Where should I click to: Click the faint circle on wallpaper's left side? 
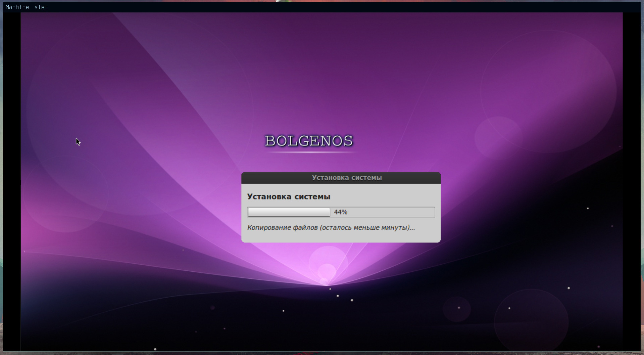(66, 194)
